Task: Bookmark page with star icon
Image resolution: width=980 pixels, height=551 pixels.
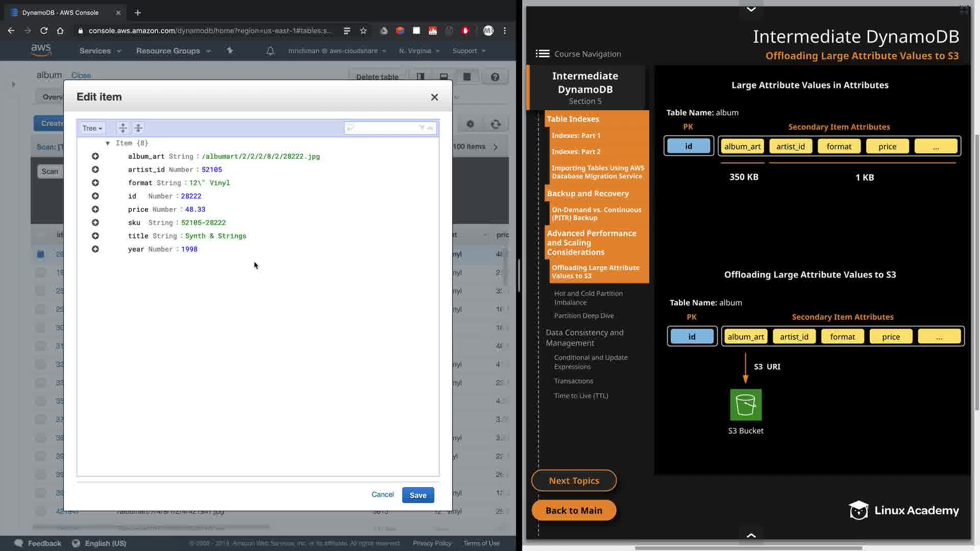Action: tap(363, 31)
